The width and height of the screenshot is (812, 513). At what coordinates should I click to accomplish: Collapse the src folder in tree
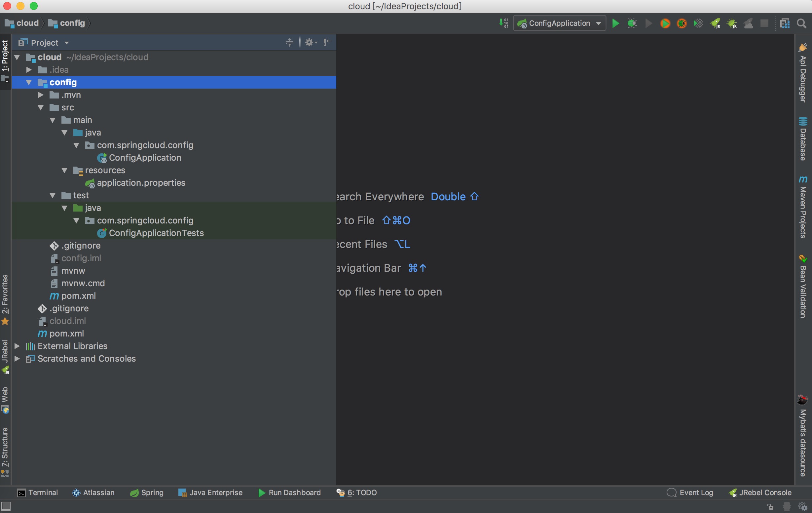[x=41, y=108]
